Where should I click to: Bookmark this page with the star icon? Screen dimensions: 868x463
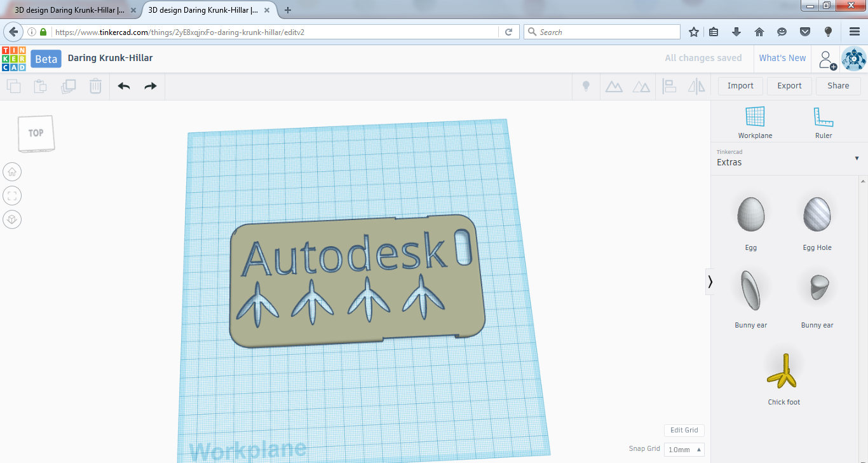click(x=694, y=32)
